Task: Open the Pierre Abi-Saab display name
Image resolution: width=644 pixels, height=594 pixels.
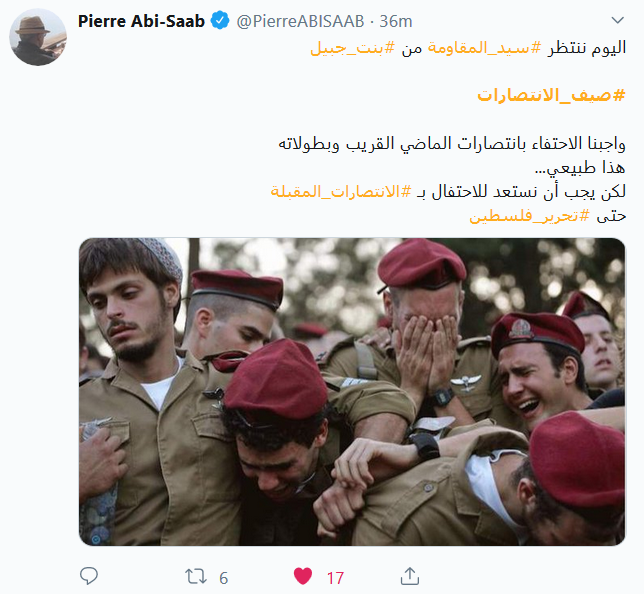Action: tap(141, 21)
